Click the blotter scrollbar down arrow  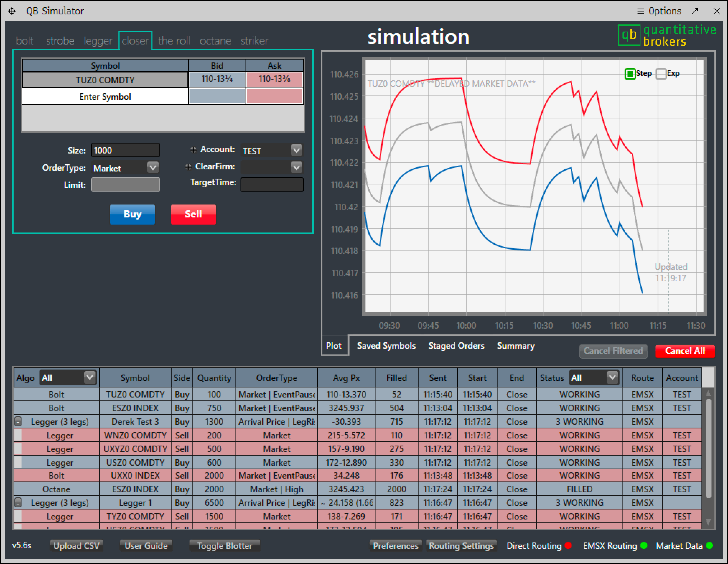[x=708, y=522]
